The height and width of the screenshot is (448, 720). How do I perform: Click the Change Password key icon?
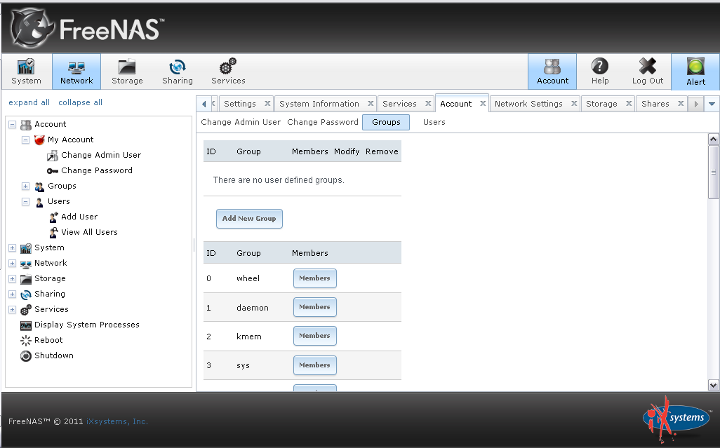point(52,171)
